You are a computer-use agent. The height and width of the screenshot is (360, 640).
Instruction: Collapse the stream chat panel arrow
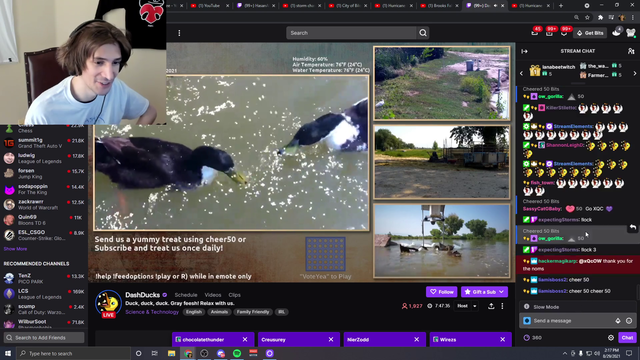coord(524,51)
